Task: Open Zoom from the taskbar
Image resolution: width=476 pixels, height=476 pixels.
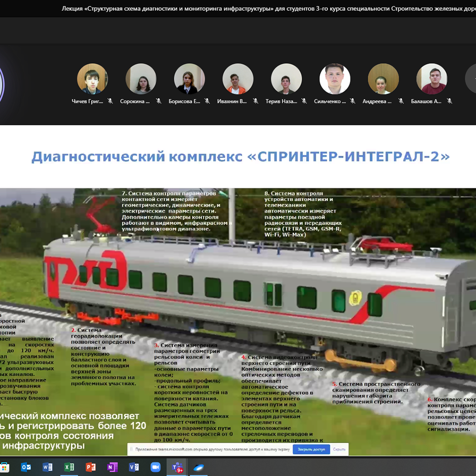Action: point(155,467)
